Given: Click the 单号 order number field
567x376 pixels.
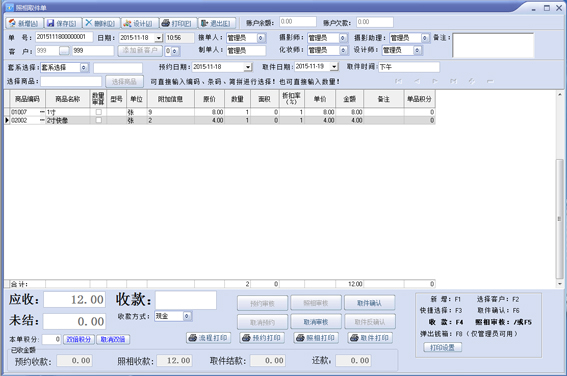Looking at the screenshot, I should [x=64, y=37].
